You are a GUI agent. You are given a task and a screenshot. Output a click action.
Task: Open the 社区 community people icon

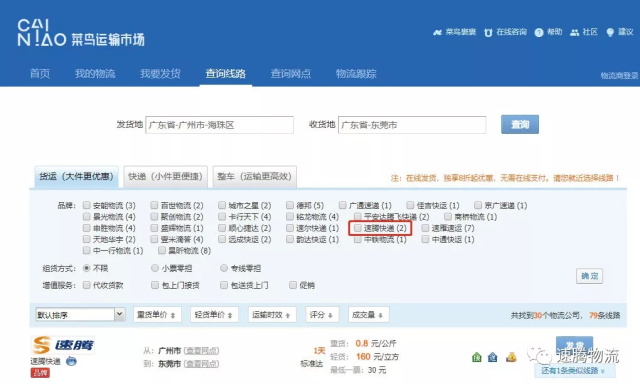point(574,33)
